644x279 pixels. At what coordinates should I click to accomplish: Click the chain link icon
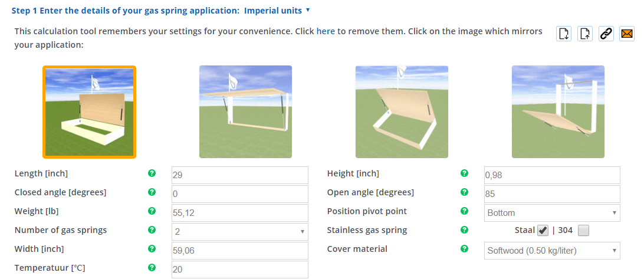pos(606,34)
